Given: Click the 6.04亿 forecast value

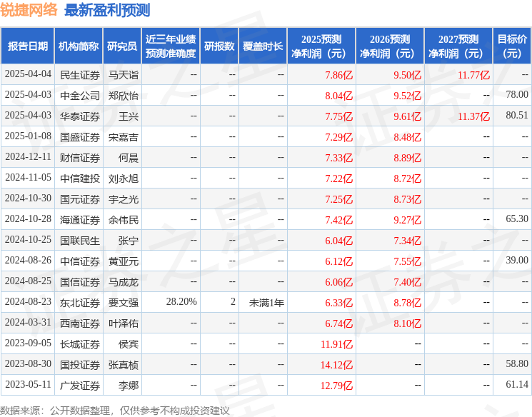Looking at the screenshot, I should (339, 241).
